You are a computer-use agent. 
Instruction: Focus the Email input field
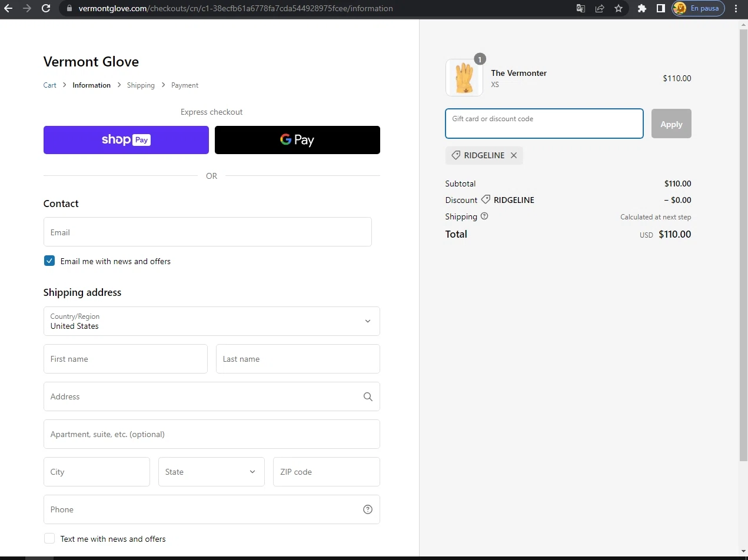coord(208,232)
